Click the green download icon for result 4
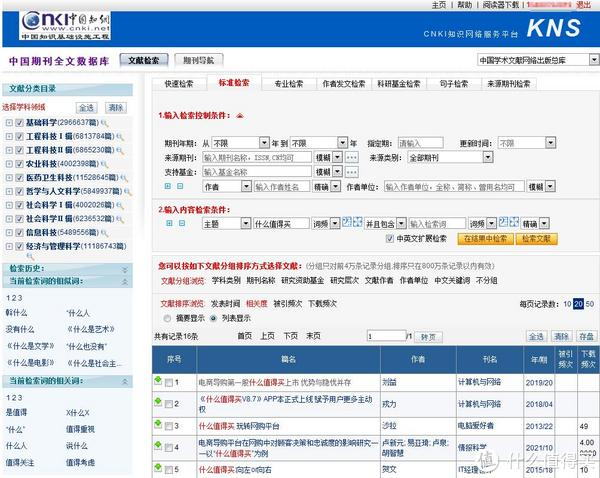Image resolution: width=600 pixels, height=478 pixels. [158, 445]
